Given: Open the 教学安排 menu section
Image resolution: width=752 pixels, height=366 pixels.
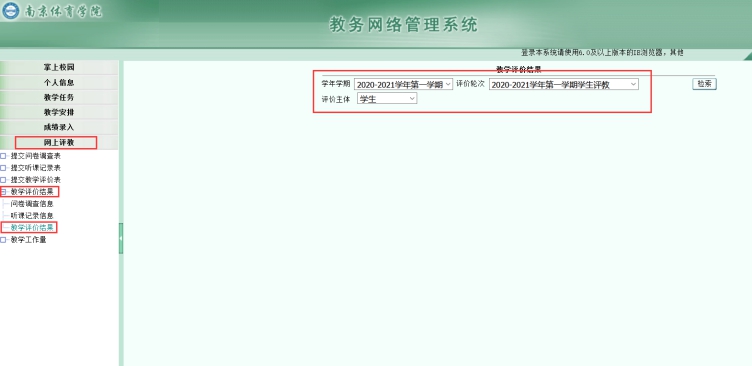Looking at the screenshot, I should tap(59, 112).
